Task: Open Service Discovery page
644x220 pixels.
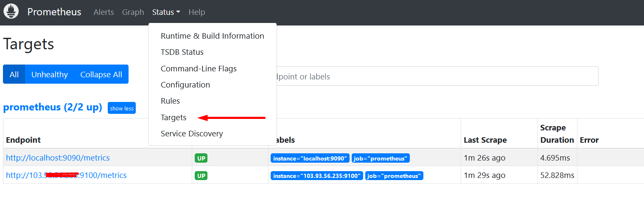Action: tap(191, 134)
